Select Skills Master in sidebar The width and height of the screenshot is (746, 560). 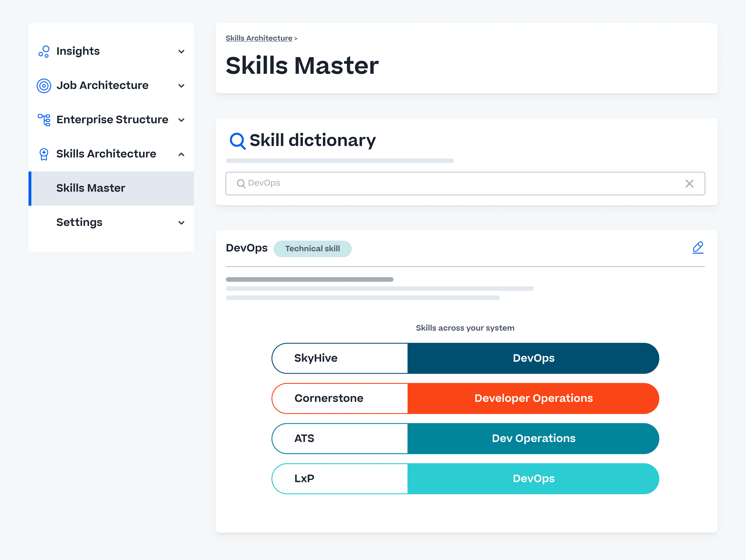pyautogui.click(x=91, y=188)
